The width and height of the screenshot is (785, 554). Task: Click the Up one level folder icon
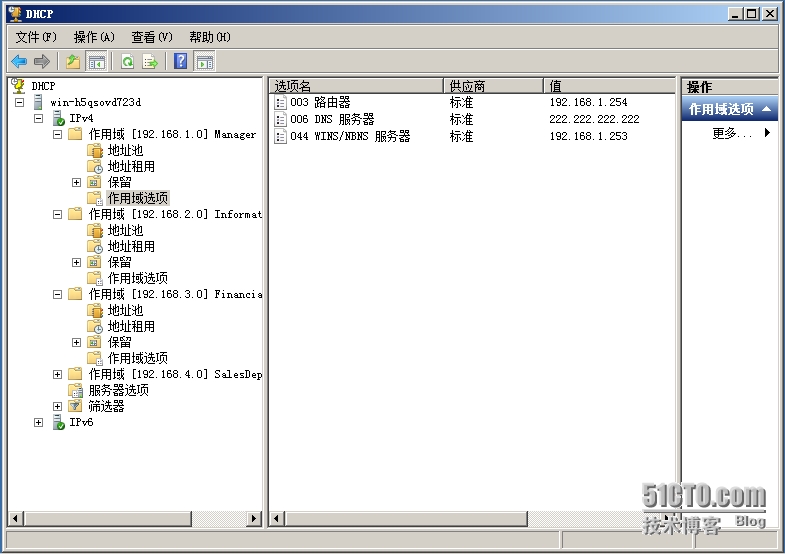(73, 62)
